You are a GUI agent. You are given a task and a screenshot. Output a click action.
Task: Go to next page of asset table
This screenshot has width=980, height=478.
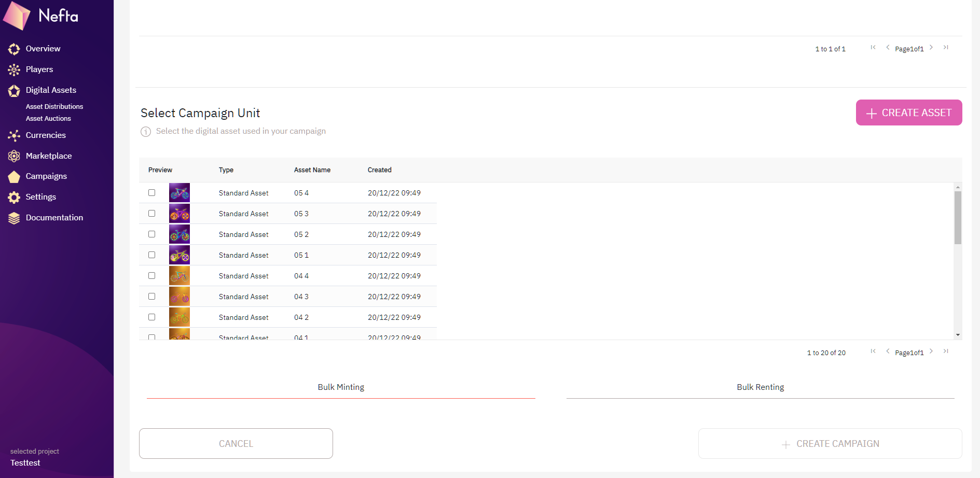(931, 351)
